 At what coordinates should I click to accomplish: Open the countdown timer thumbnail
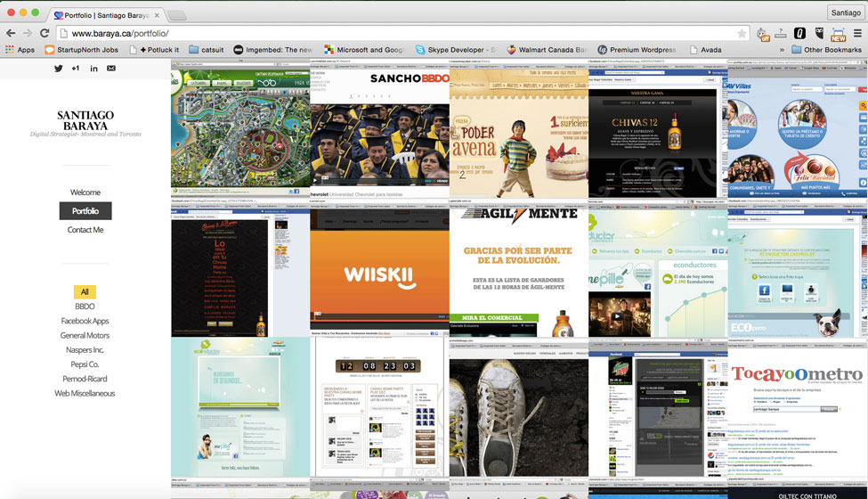coord(380,407)
